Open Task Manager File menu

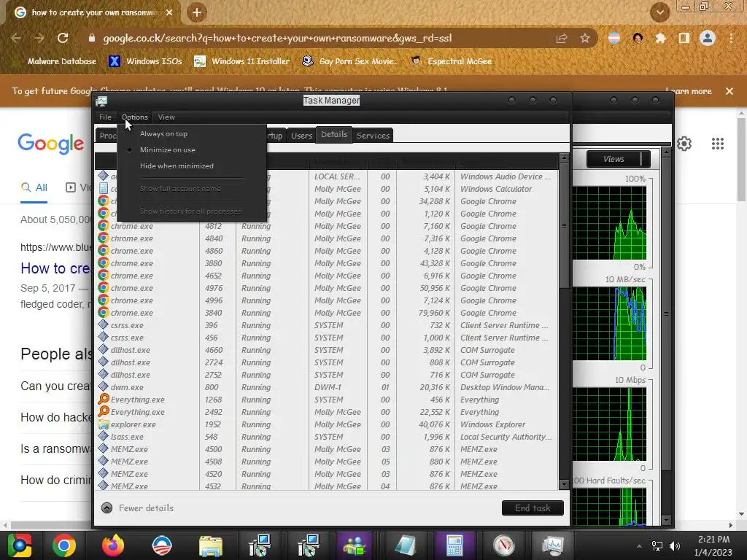[x=105, y=117]
